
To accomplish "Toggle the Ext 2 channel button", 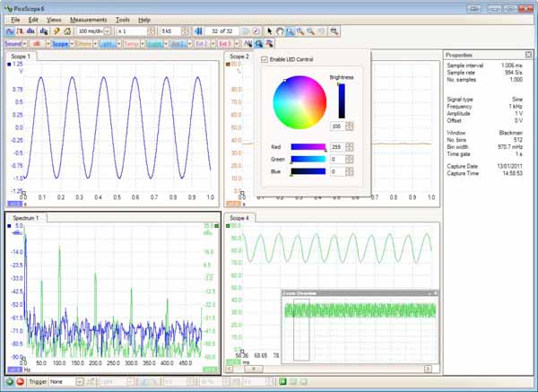I will point(202,44).
